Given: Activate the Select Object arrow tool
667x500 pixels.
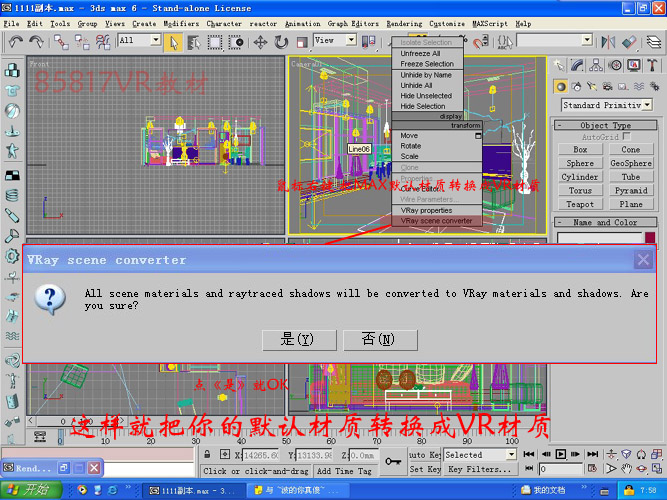Looking at the screenshot, I should (173, 41).
